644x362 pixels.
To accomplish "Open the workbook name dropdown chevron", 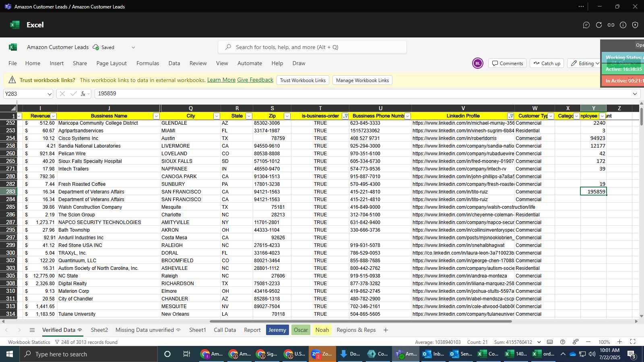I will 133,47.
